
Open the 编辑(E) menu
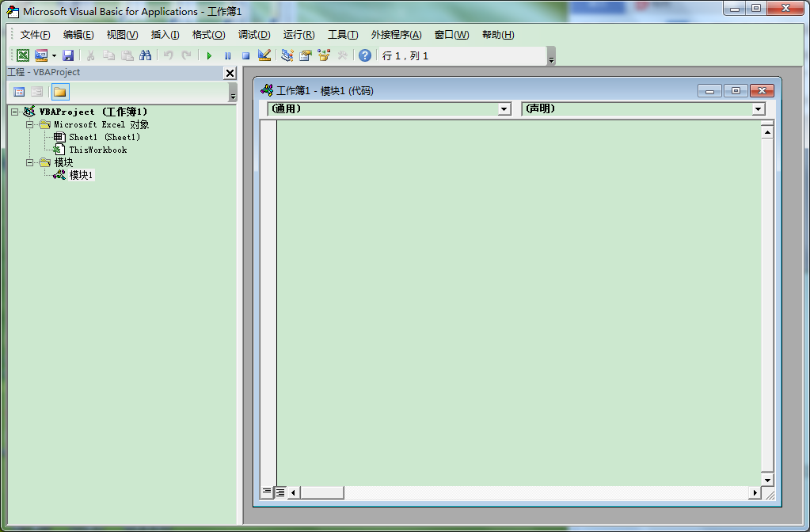[x=78, y=35]
